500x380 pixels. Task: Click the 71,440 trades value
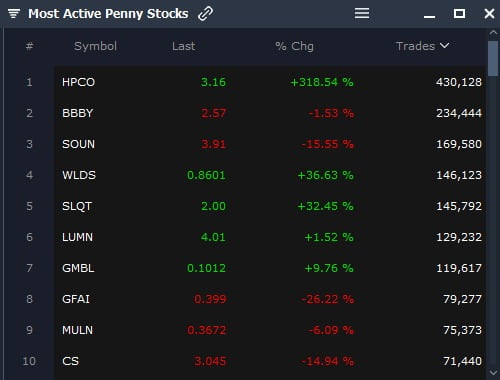tap(462, 361)
